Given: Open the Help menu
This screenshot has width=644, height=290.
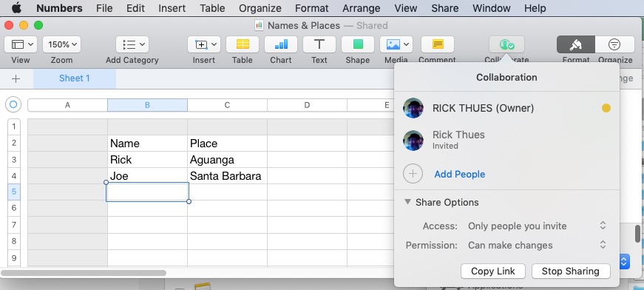Looking at the screenshot, I should point(535,8).
